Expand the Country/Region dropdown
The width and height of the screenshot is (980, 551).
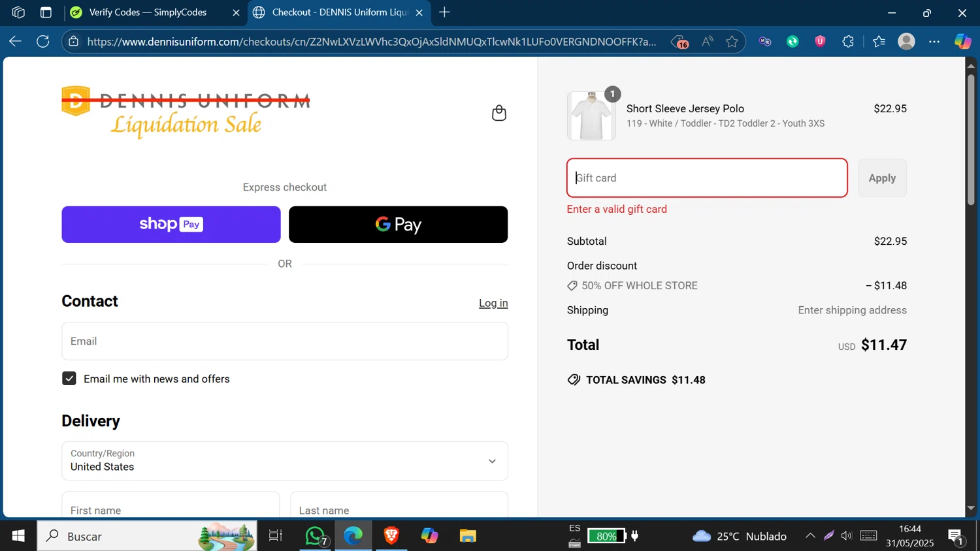coord(285,461)
